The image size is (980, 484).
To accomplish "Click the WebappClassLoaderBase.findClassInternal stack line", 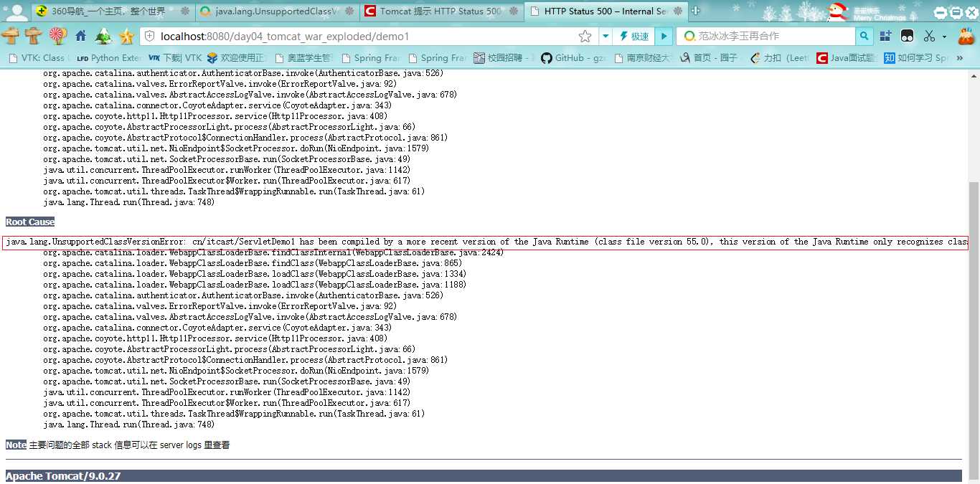I will (273, 252).
